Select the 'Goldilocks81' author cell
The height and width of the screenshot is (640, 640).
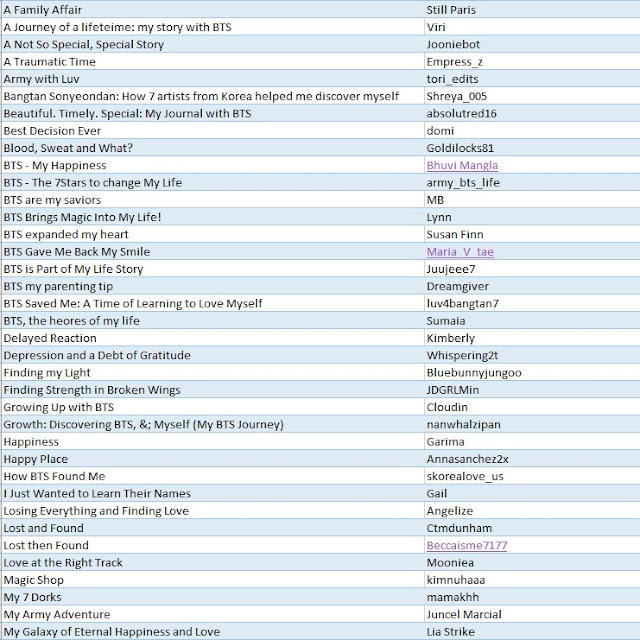coord(532,148)
